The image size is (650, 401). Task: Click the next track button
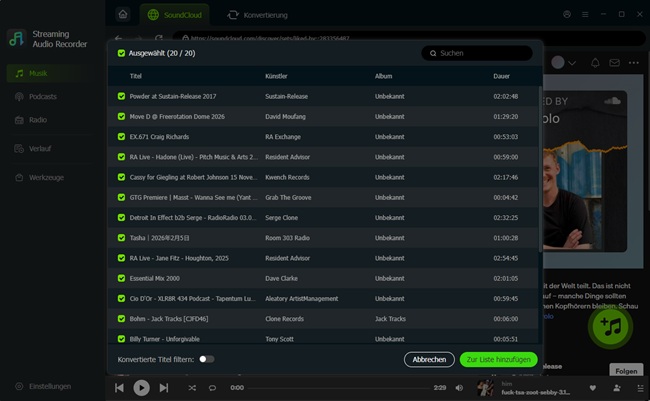click(x=164, y=388)
